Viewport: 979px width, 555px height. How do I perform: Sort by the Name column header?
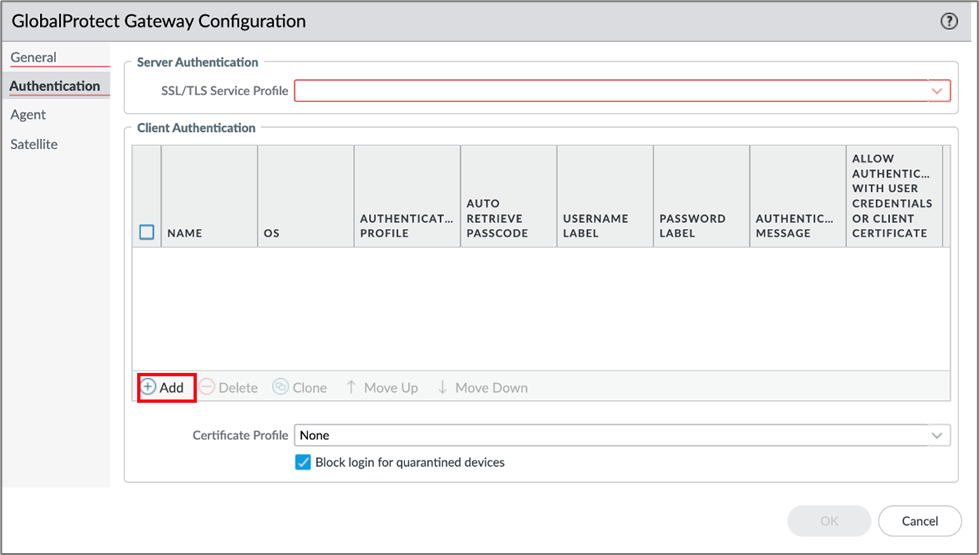[x=185, y=233]
